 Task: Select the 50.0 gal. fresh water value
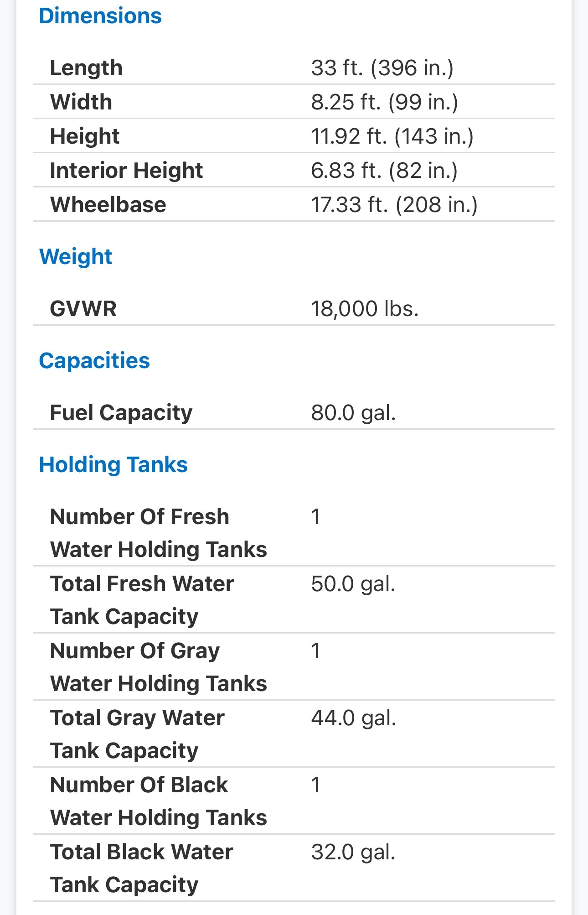click(x=353, y=584)
